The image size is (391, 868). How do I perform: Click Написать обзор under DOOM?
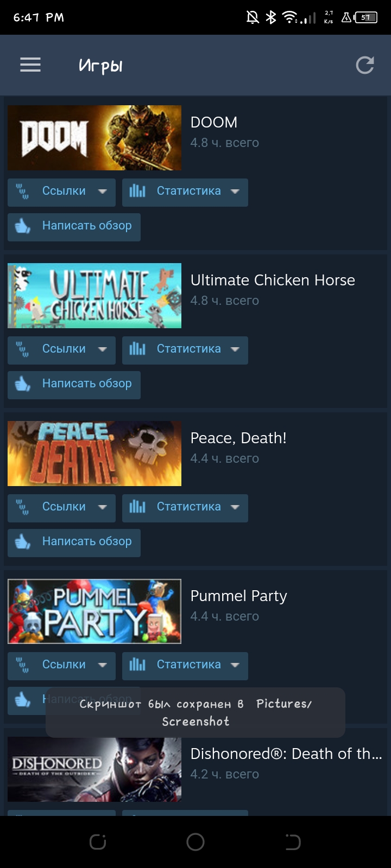coord(74,227)
